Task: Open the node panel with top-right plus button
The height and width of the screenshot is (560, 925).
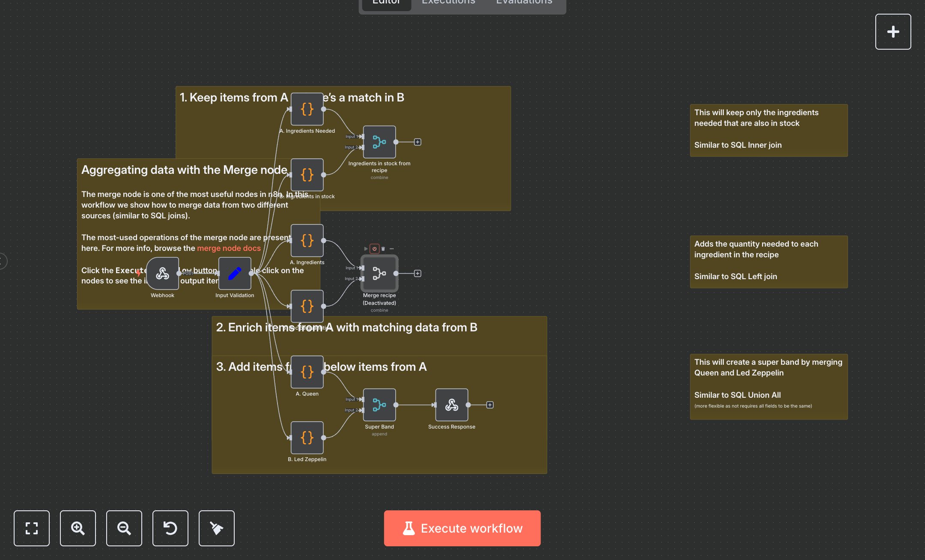Action: point(893,31)
